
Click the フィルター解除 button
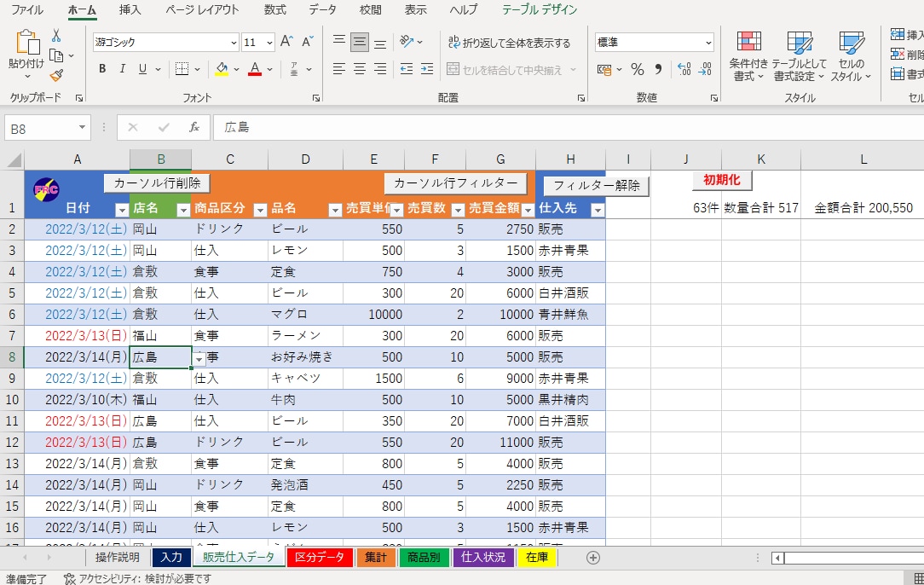click(x=597, y=186)
